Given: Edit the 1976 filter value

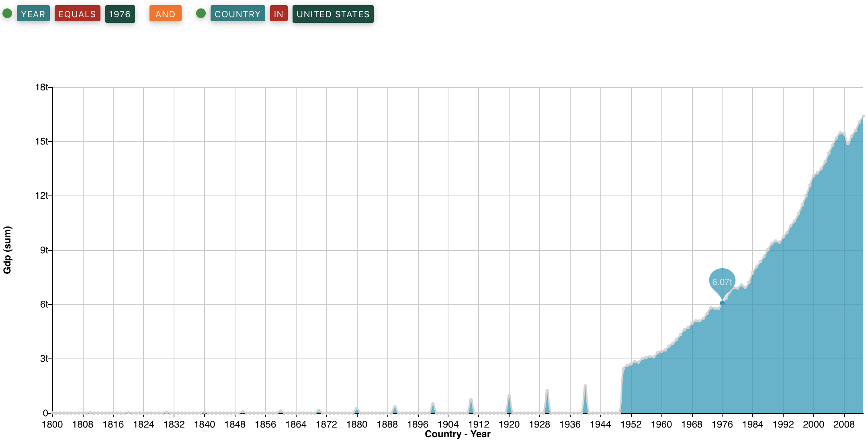Looking at the screenshot, I should [120, 14].
